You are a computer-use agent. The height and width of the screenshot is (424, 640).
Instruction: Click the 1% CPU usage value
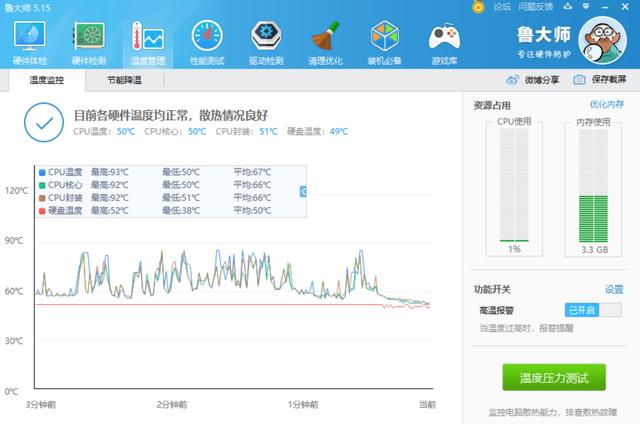(514, 249)
